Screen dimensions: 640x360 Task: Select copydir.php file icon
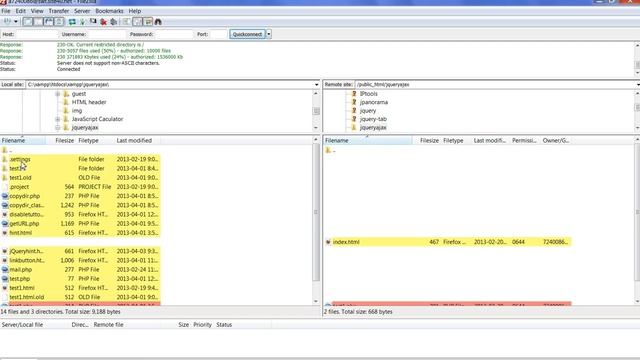pyautogui.click(x=4, y=196)
